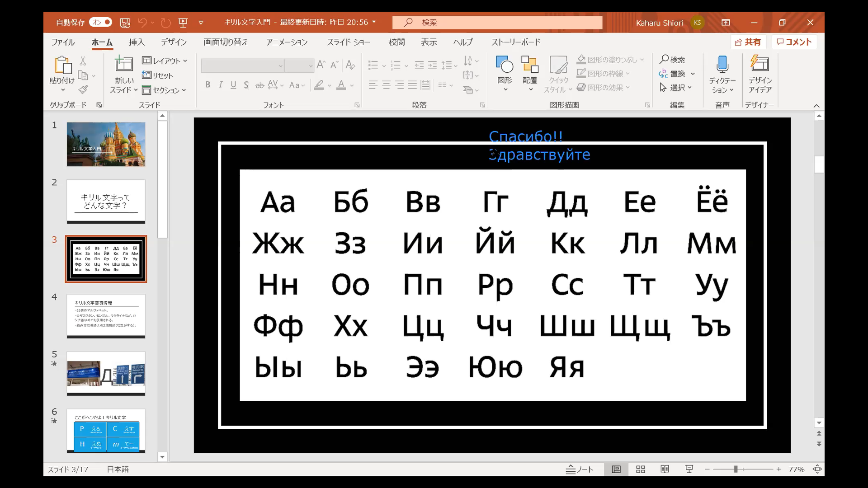Toggle Justify paragraph alignment
The height and width of the screenshot is (488, 868).
[412, 85]
